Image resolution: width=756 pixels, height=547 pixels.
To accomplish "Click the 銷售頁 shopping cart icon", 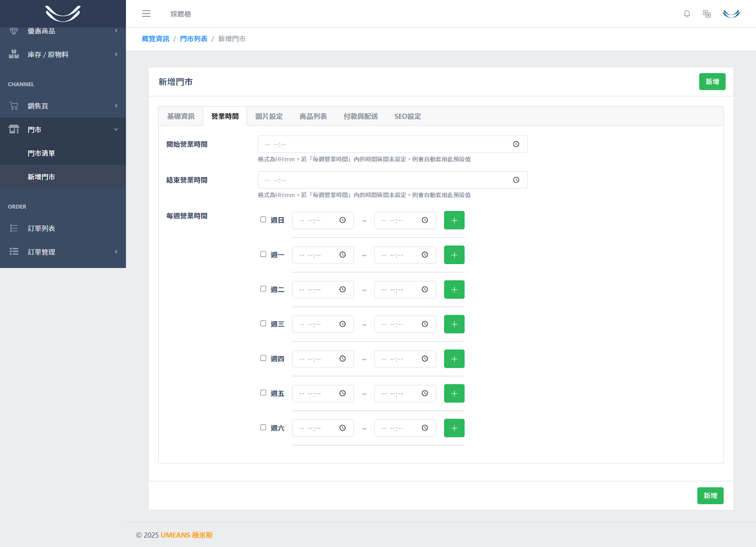I will (14, 106).
